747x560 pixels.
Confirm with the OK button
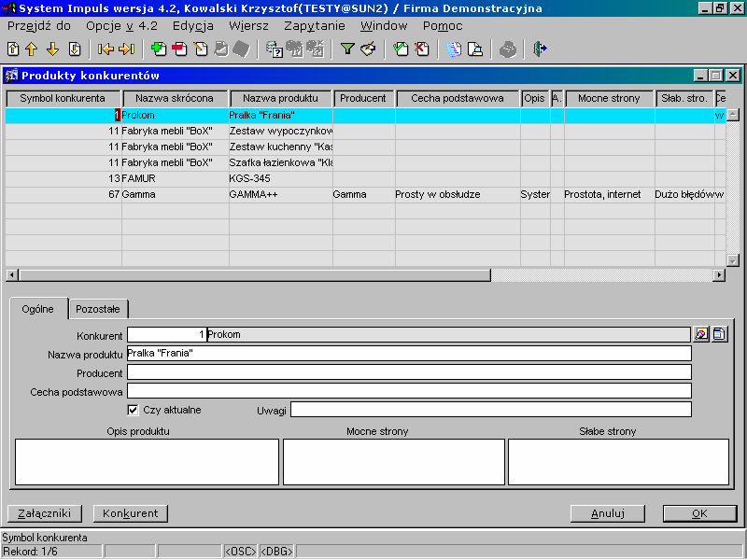699,513
